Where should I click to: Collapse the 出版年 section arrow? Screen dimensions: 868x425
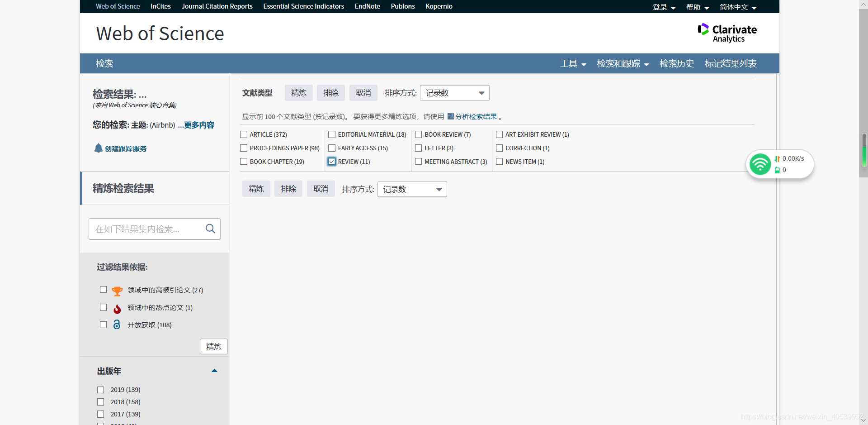tap(215, 371)
